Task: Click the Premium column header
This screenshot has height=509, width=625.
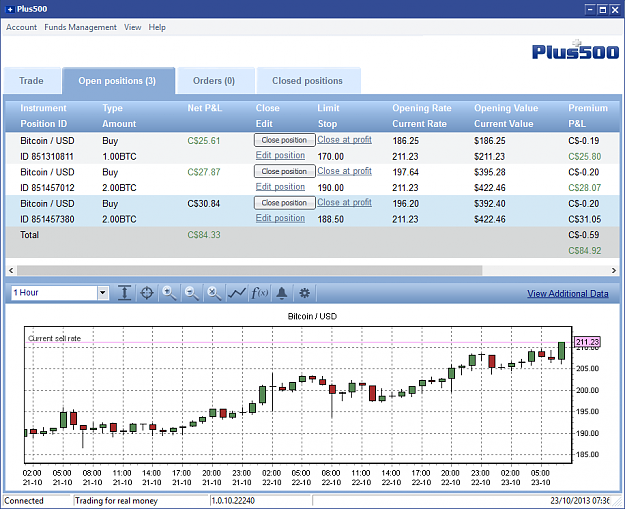Action: point(588,108)
